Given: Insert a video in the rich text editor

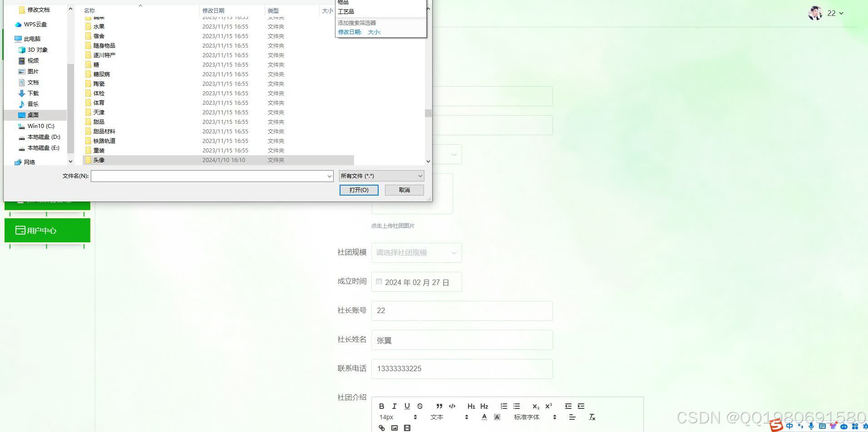Looking at the screenshot, I should [407, 427].
